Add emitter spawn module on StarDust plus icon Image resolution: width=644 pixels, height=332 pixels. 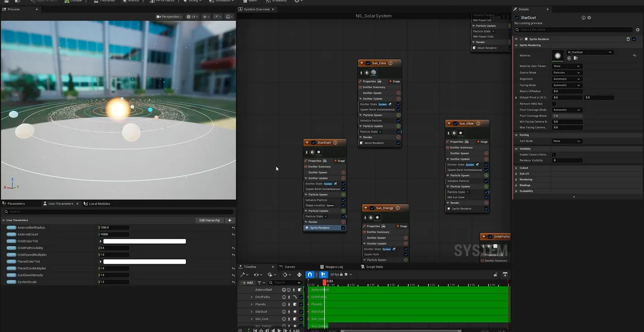(x=343, y=172)
